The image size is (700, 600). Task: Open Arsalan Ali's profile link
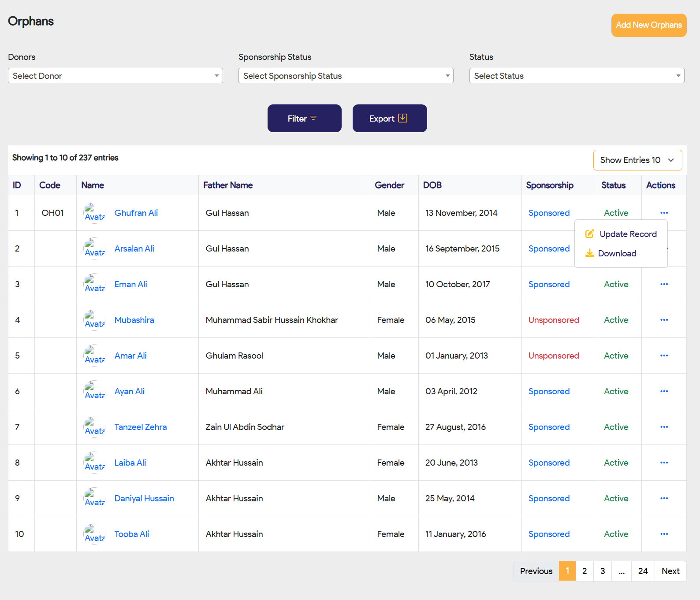point(134,248)
